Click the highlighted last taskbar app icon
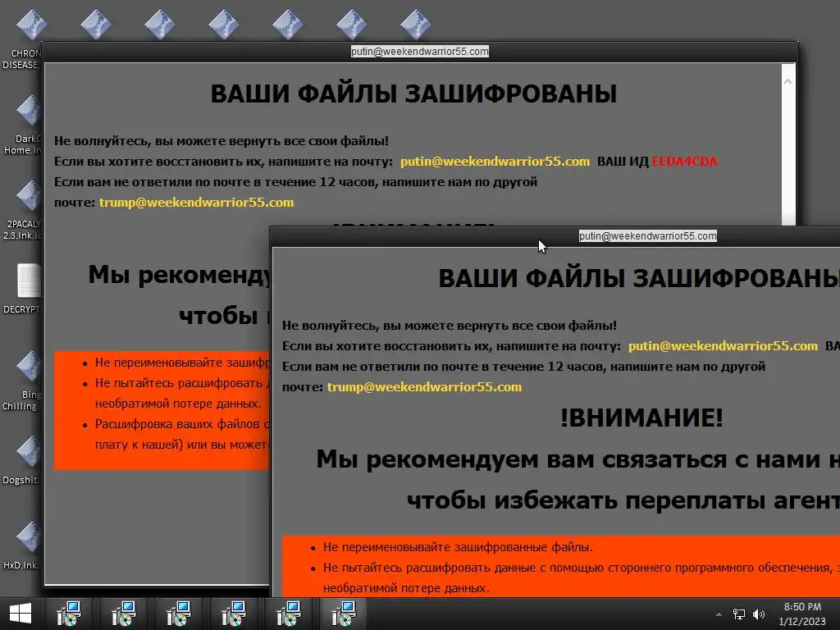 [x=344, y=614]
